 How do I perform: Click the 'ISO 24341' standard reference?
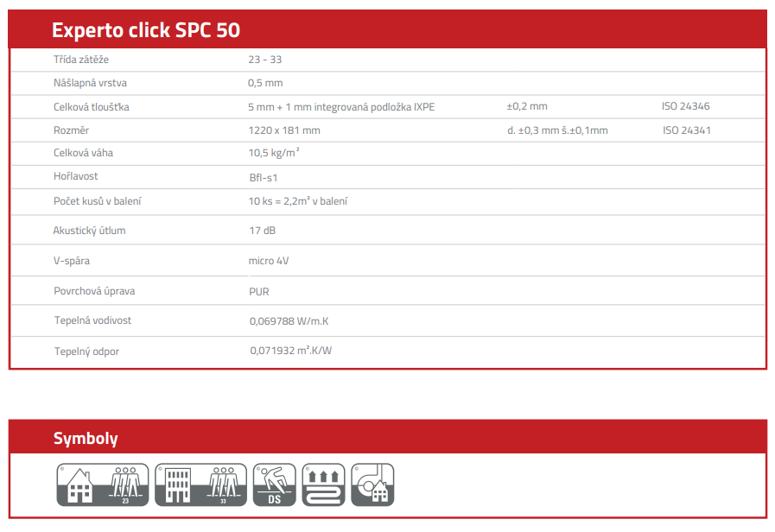tap(687, 130)
